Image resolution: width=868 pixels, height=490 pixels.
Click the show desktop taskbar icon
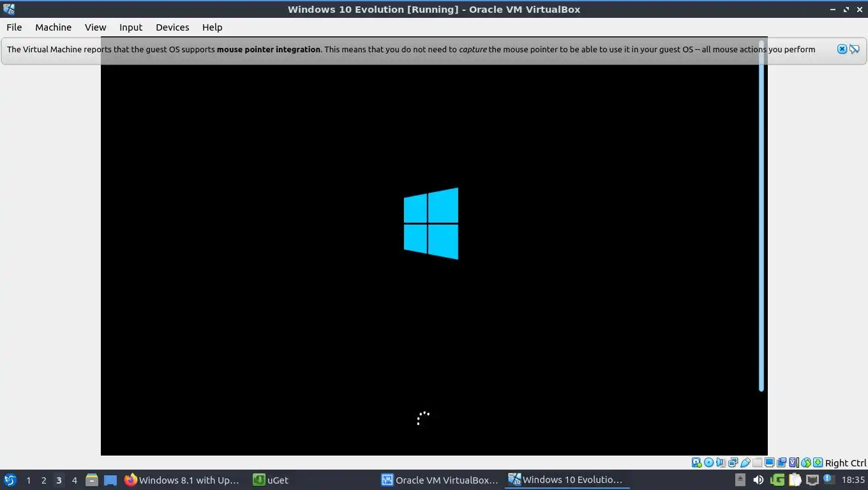(x=110, y=480)
